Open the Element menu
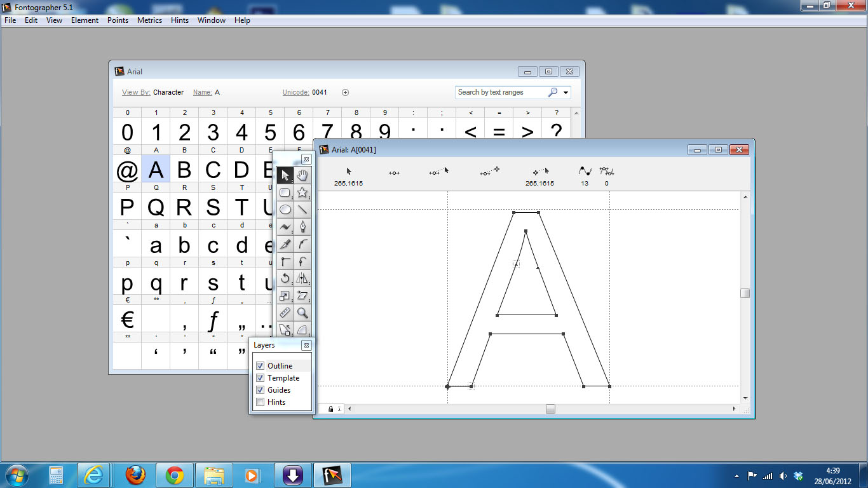Screen dimensions: 868x488 point(85,20)
